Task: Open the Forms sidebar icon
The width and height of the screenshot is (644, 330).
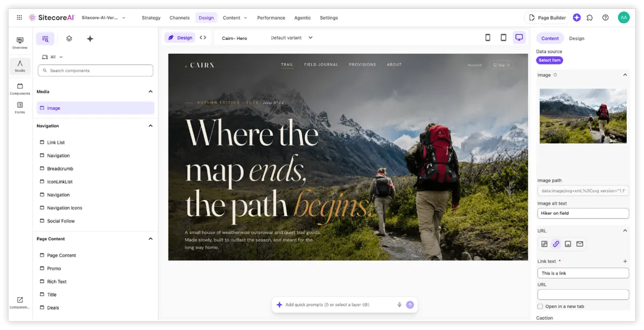Action: [20, 108]
